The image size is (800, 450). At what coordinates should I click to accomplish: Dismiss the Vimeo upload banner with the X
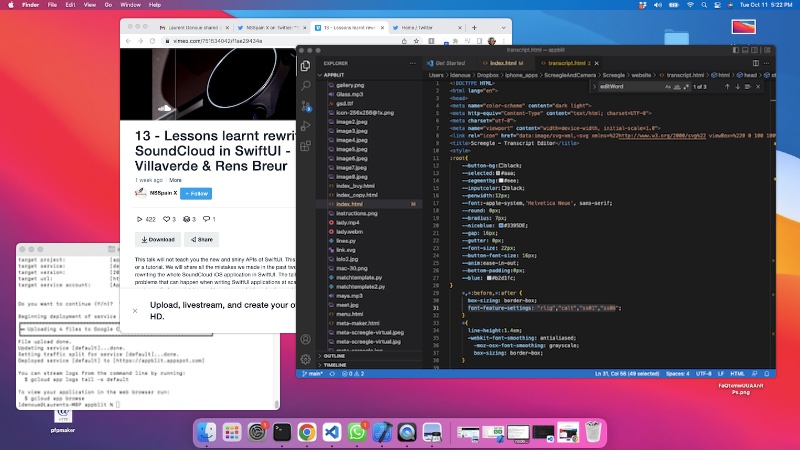tap(135, 311)
